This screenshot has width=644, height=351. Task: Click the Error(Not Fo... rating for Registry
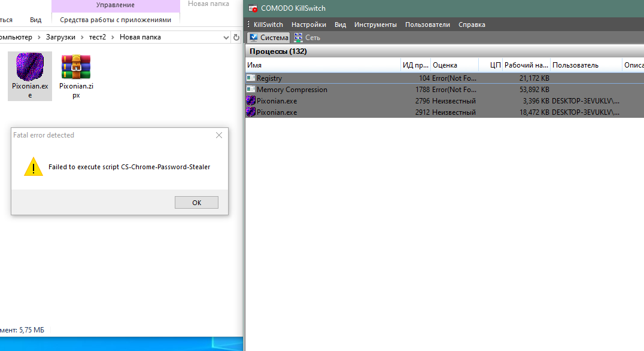[x=454, y=78]
